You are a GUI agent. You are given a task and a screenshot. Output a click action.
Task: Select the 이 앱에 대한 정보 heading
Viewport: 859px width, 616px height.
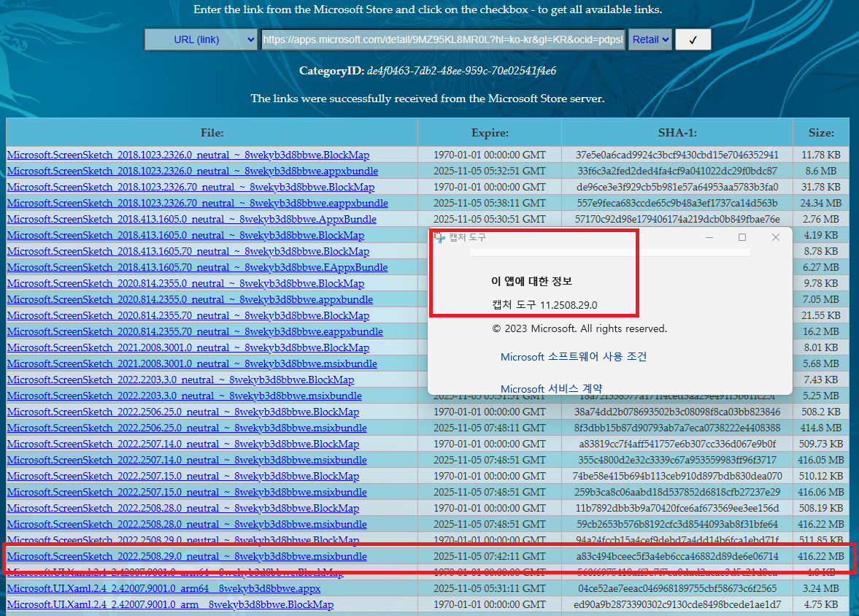pyautogui.click(x=531, y=281)
